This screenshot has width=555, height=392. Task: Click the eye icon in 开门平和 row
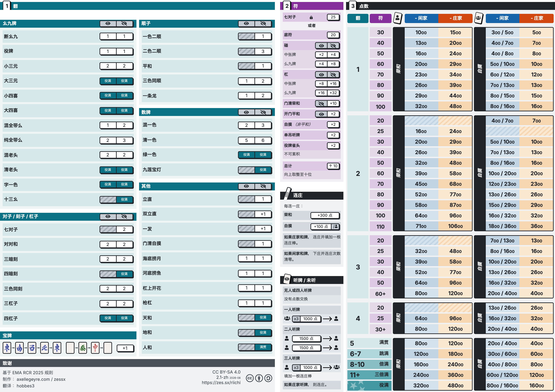[x=321, y=114]
